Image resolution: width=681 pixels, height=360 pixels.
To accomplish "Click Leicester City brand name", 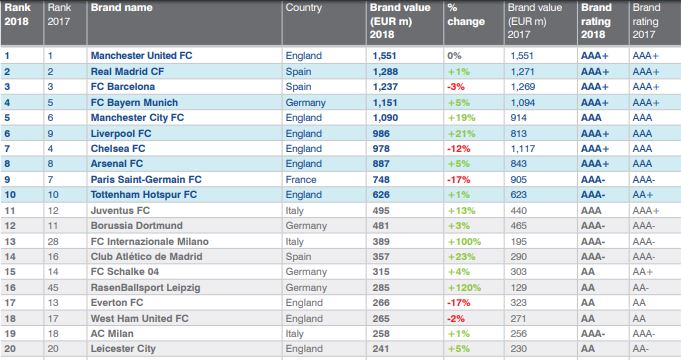I will coord(123,349).
